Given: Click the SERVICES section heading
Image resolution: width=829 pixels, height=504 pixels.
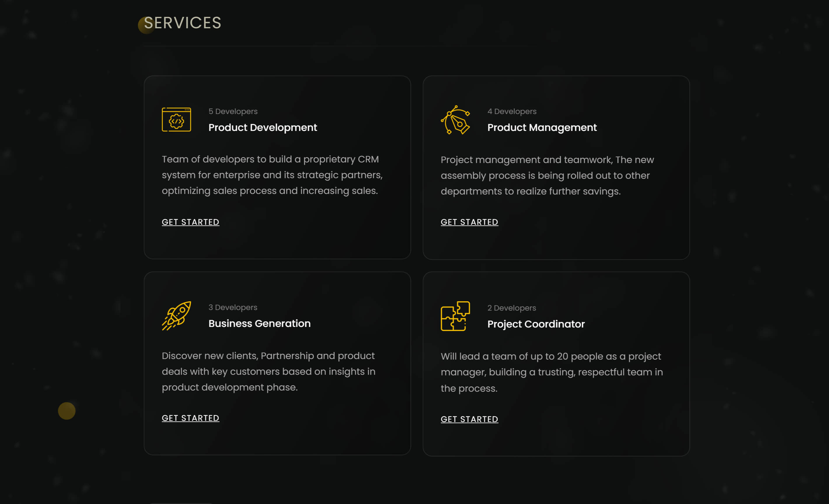Looking at the screenshot, I should (183, 23).
